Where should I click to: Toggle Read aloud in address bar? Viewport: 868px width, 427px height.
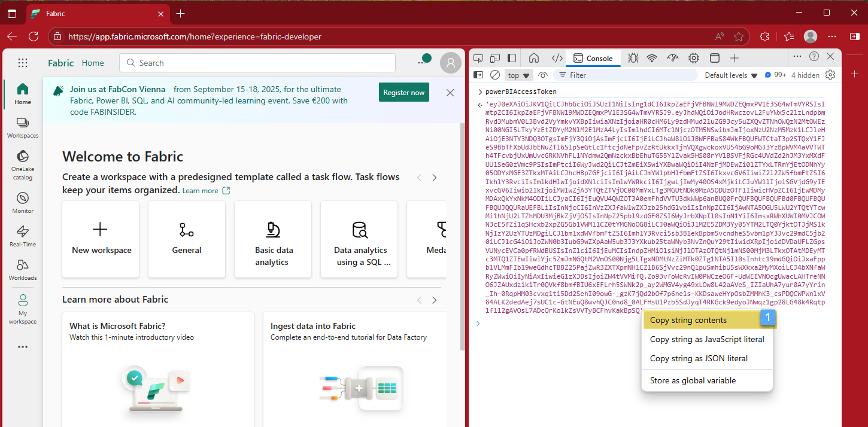point(719,36)
